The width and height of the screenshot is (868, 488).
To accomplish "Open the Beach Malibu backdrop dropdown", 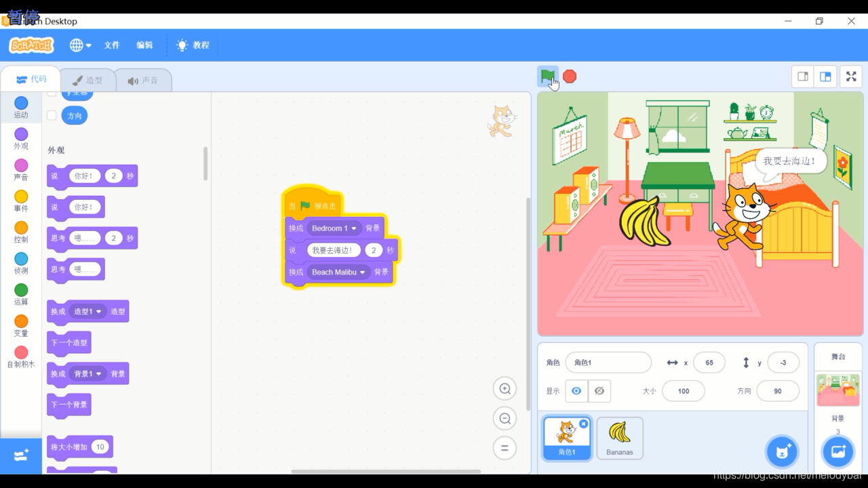I will pyautogui.click(x=338, y=272).
